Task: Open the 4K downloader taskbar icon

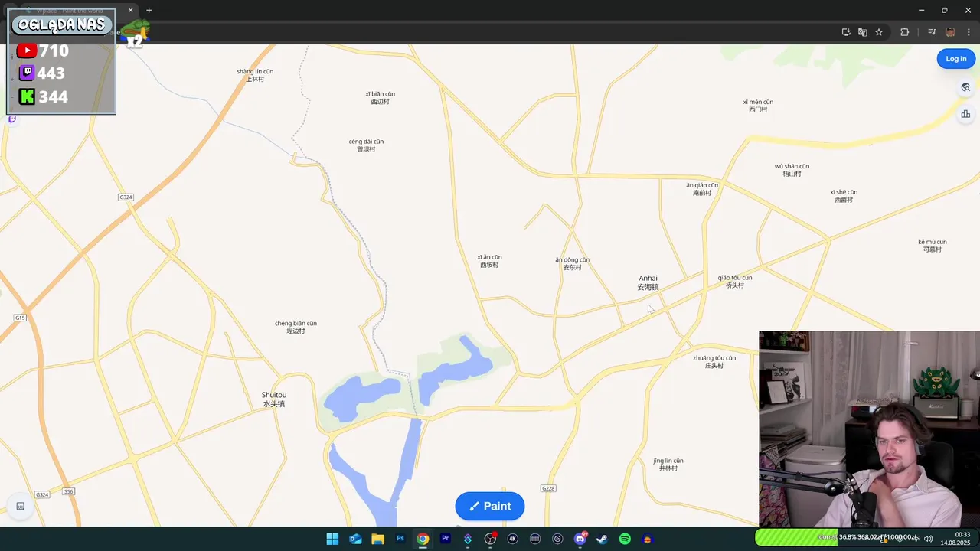Action: (x=513, y=539)
